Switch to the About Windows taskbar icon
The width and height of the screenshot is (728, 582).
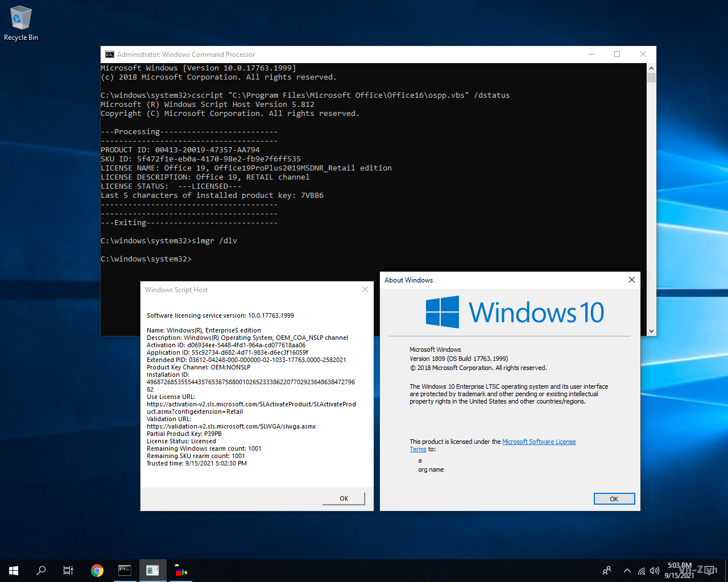(152, 571)
